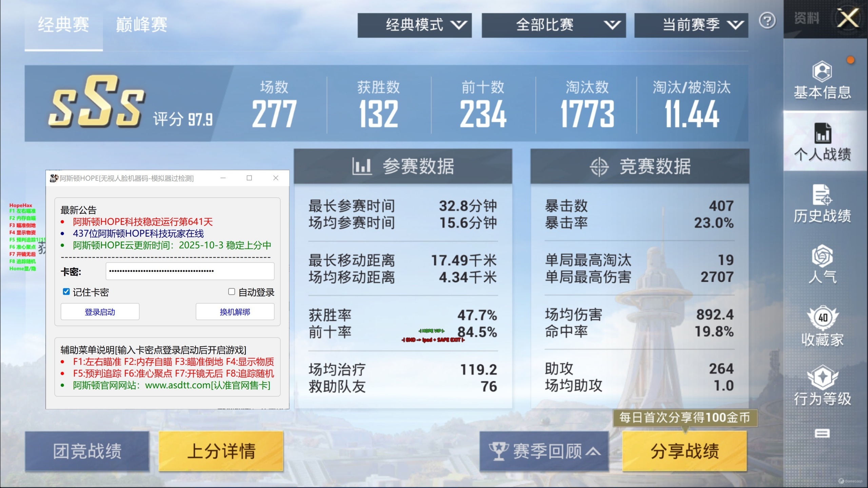868x488 pixels.
Task: Select the 经典赛 tab
Action: [63, 25]
